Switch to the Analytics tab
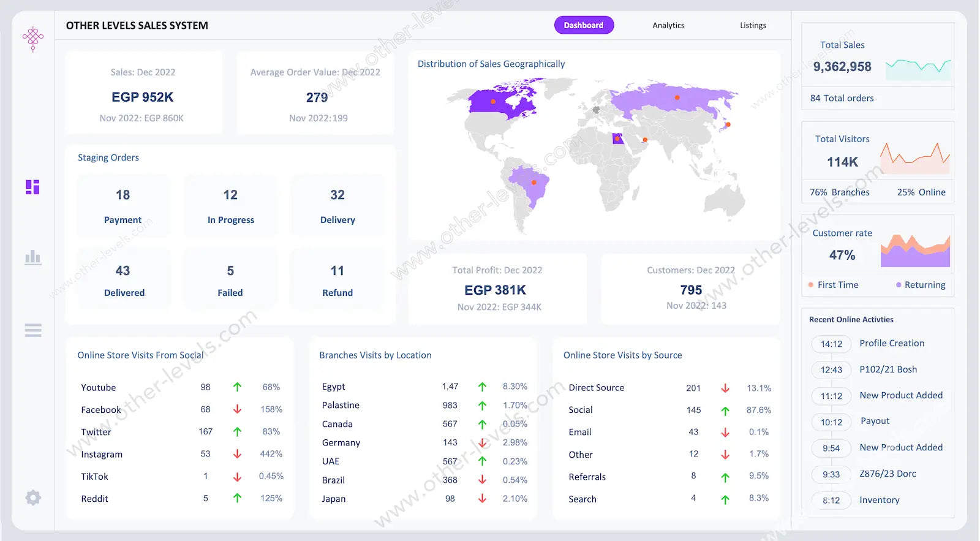Viewport: 980px width, 541px height. (x=668, y=25)
